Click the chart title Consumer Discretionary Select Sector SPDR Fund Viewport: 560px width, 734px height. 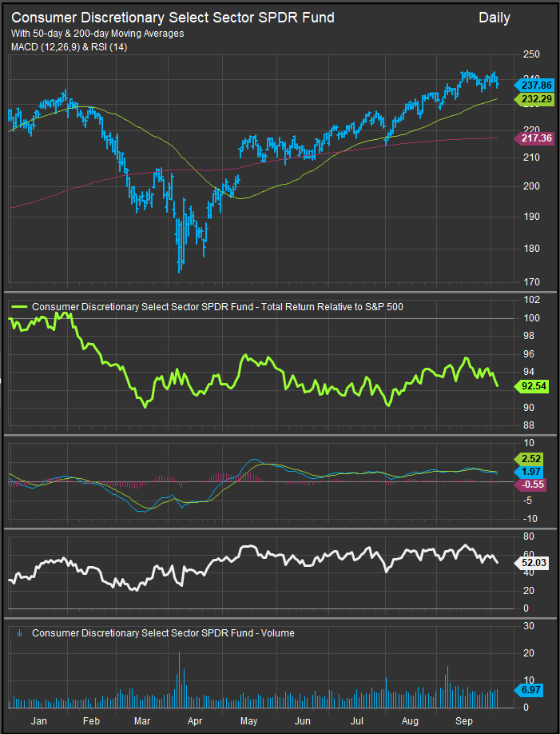click(x=173, y=18)
